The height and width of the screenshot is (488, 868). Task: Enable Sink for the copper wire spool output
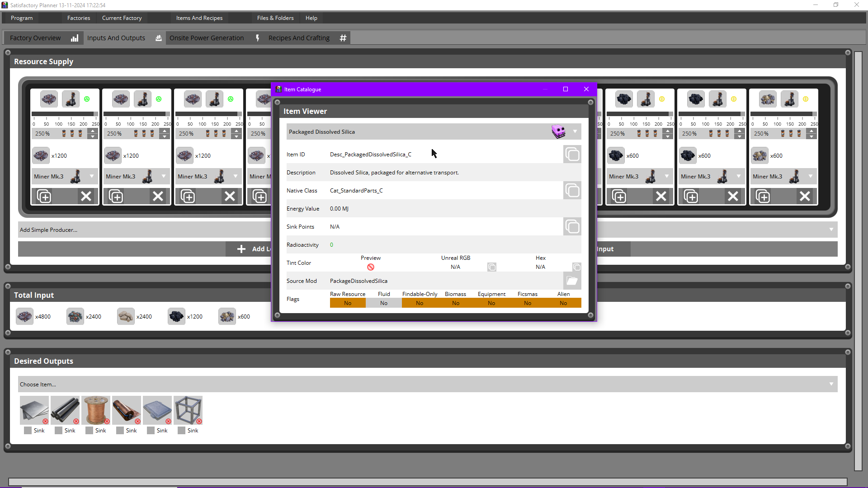click(89, 430)
